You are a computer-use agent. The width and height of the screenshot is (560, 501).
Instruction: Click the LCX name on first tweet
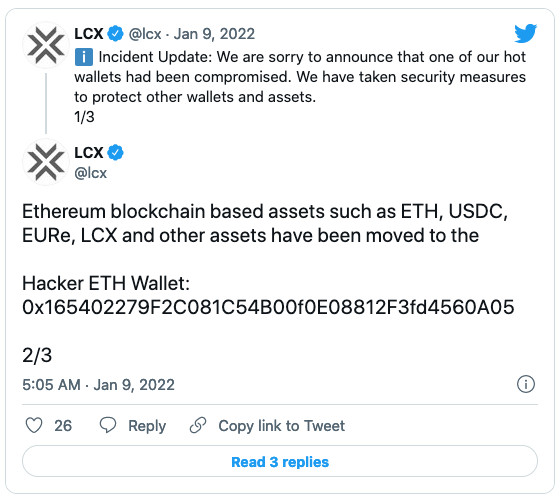click(x=89, y=34)
